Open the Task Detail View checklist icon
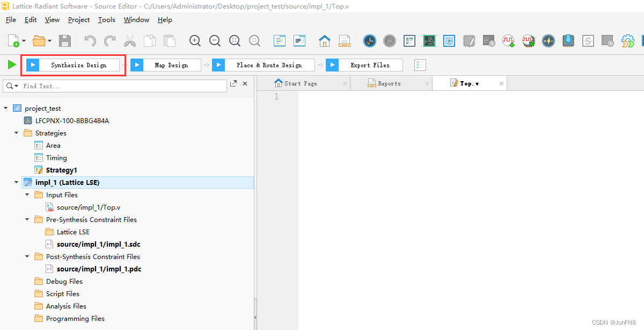 (x=420, y=65)
